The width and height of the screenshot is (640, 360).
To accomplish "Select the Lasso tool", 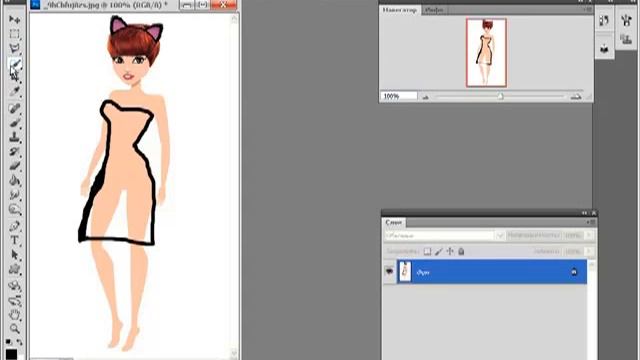I will pyautogui.click(x=14, y=49).
